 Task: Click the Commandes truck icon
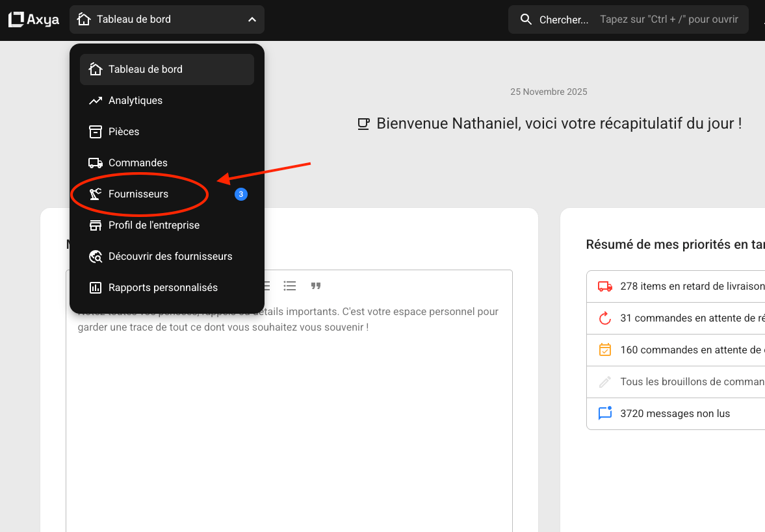click(96, 163)
